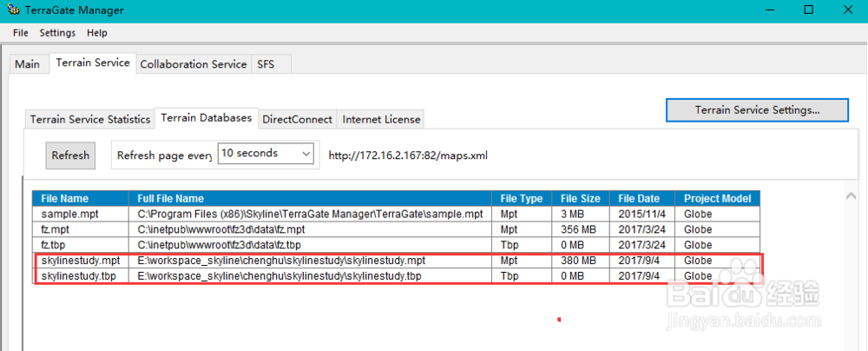The image size is (868, 351).
Task: Click the maps.xml URL text
Action: pyautogui.click(x=408, y=156)
